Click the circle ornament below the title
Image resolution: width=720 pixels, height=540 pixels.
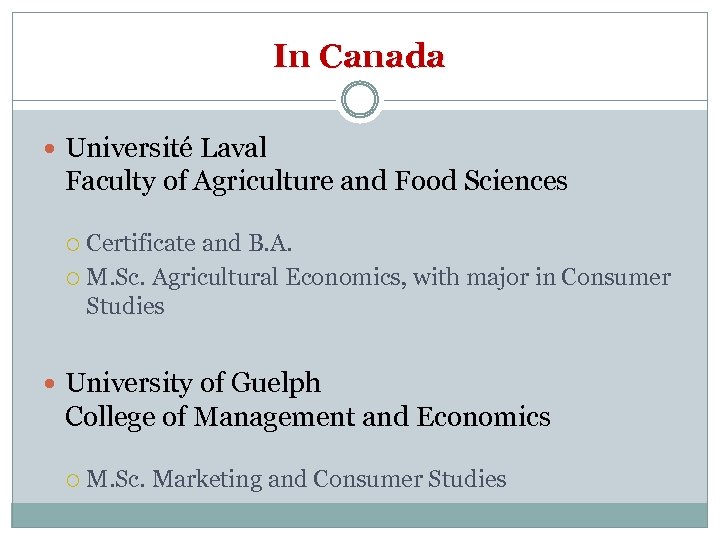(x=359, y=100)
